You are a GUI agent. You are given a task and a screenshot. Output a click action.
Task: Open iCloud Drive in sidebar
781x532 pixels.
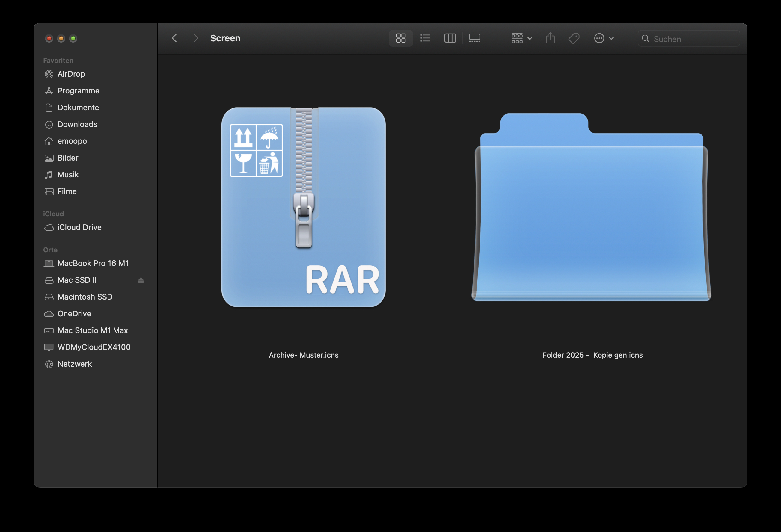[79, 227]
